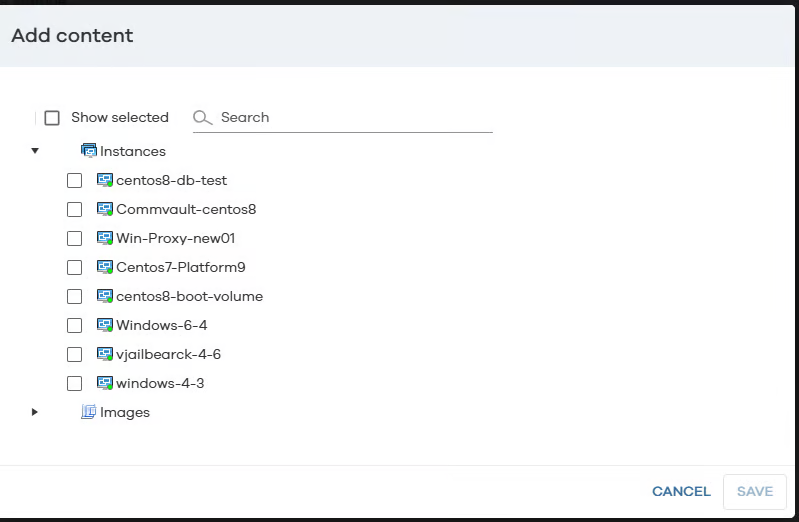Click the Windows-6-4 instance icon
Screen dimensions: 799x522
tap(105, 325)
